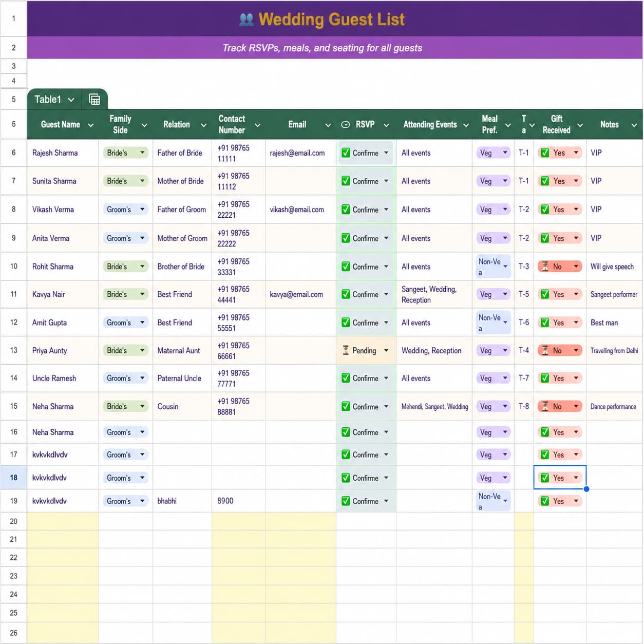Click the RSVP column dropdown-type icon

click(x=346, y=125)
